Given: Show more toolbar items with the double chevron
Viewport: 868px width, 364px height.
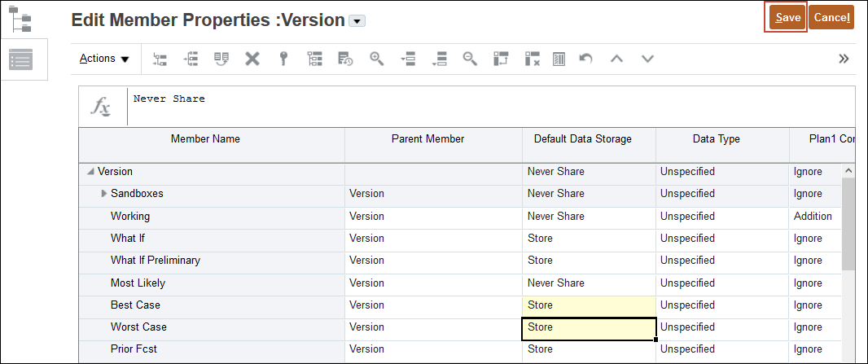Looking at the screenshot, I should (x=844, y=59).
